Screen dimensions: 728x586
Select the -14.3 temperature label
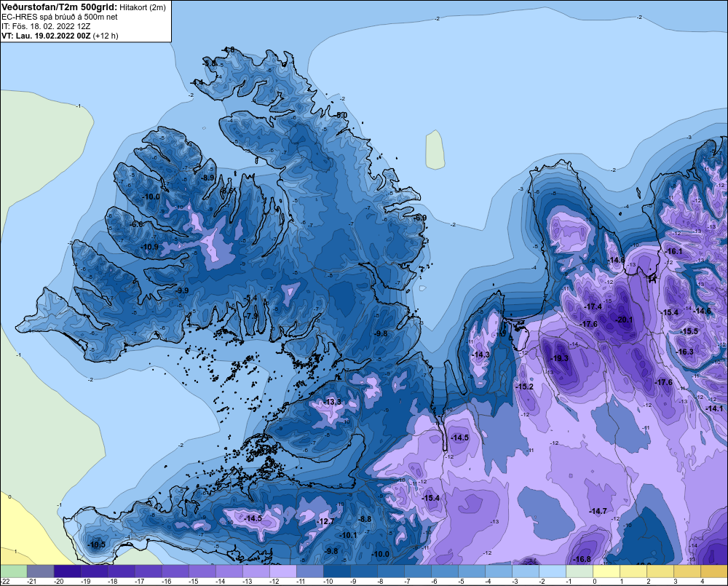tap(481, 355)
